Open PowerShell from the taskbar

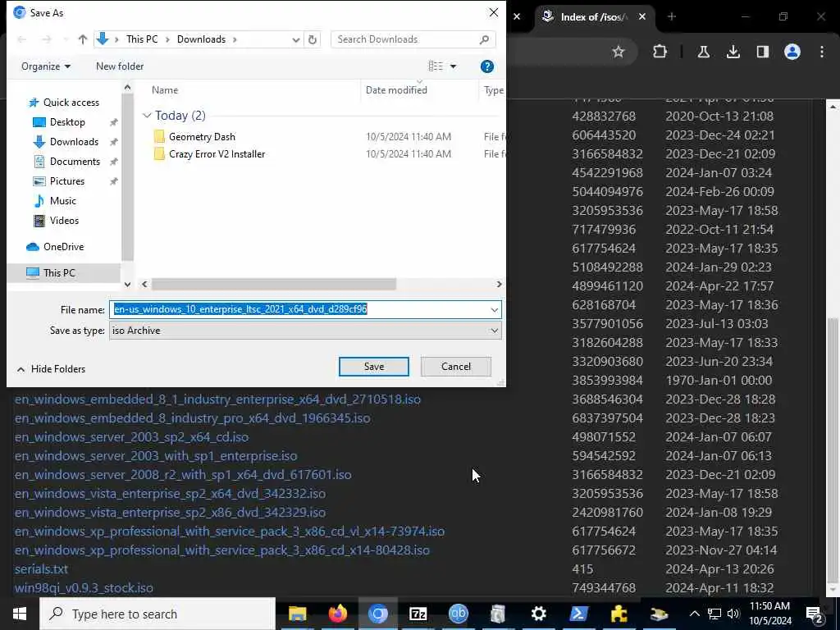click(578, 614)
